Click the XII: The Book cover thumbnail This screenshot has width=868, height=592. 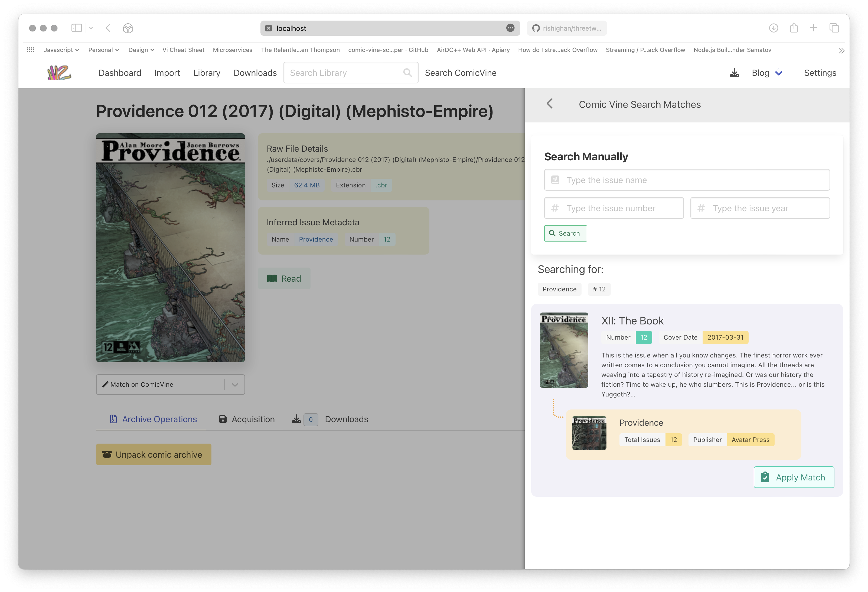564,350
